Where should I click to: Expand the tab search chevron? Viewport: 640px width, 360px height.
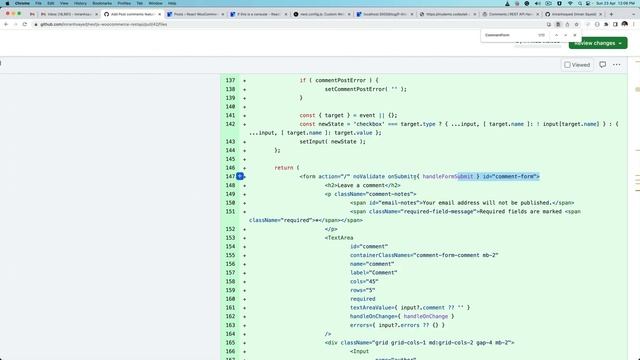pos(634,14)
